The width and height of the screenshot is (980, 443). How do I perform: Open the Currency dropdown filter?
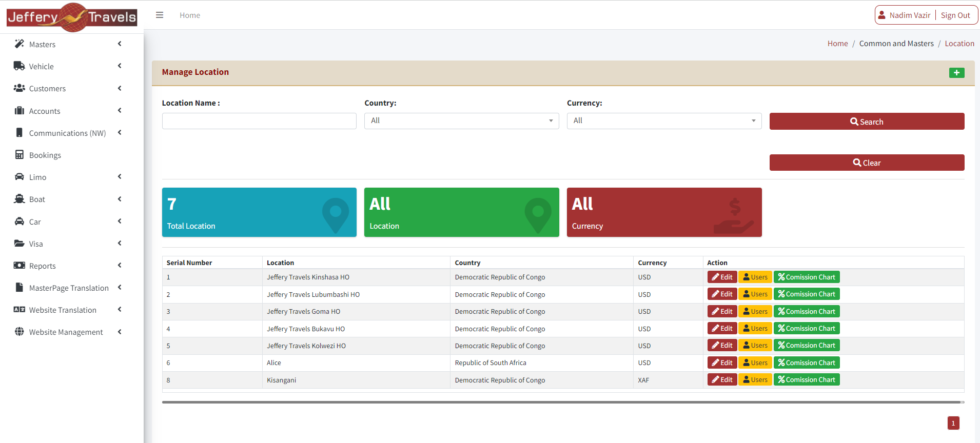[664, 121]
